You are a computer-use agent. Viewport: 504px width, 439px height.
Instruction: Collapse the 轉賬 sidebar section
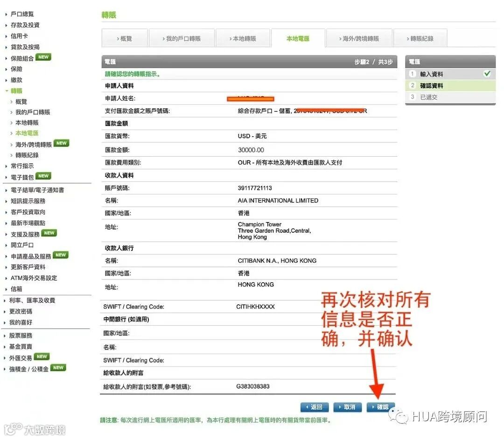point(16,91)
